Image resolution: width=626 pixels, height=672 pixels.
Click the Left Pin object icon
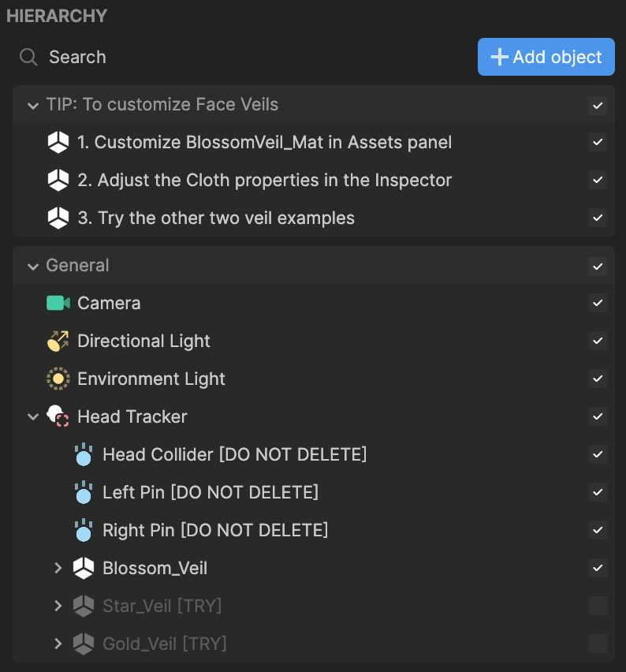pyautogui.click(x=83, y=492)
